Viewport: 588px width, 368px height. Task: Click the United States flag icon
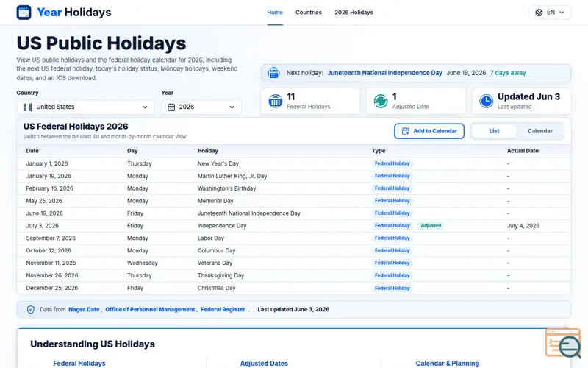27,107
